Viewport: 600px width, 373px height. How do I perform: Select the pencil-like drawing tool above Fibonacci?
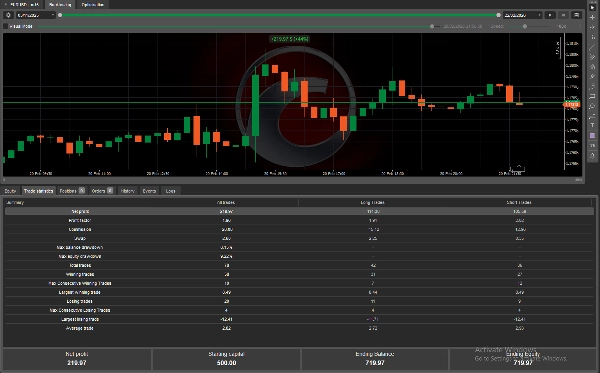coord(592,77)
